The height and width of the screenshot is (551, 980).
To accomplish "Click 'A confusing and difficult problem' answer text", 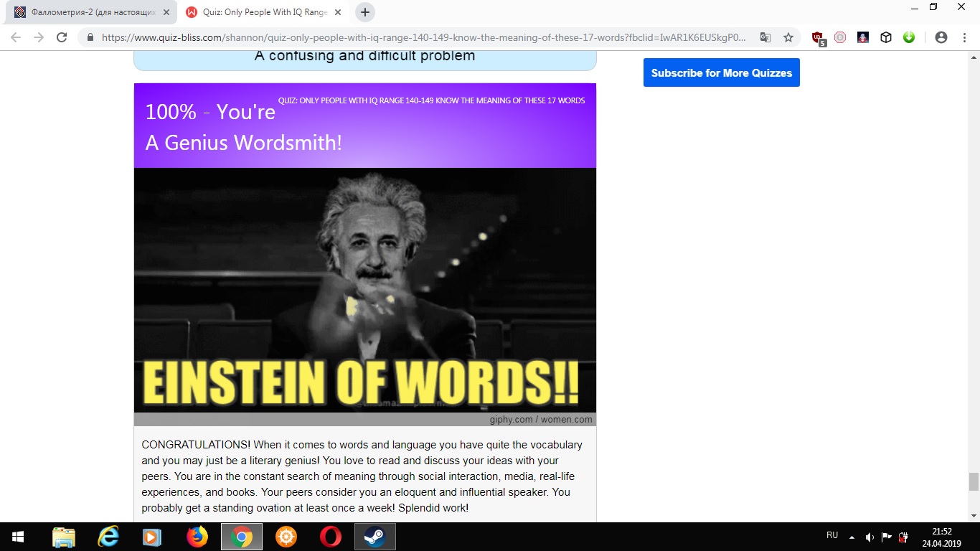I will 365,56.
